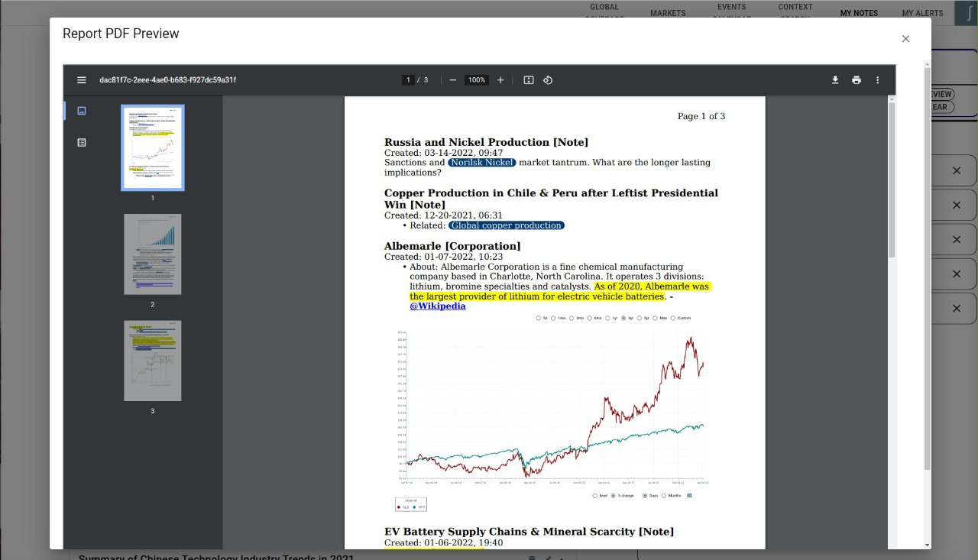Switch to the Markets tab

668,13
